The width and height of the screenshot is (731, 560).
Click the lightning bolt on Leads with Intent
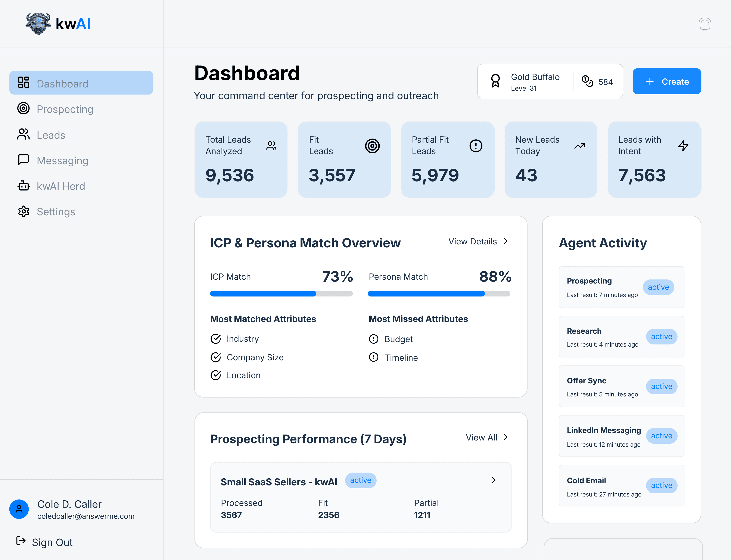tap(683, 146)
